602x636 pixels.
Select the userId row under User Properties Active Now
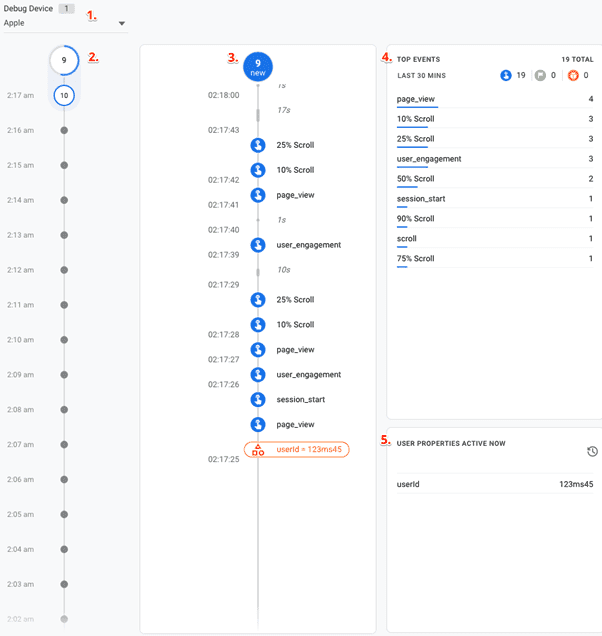pyautogui.click(x=495, y=484)
